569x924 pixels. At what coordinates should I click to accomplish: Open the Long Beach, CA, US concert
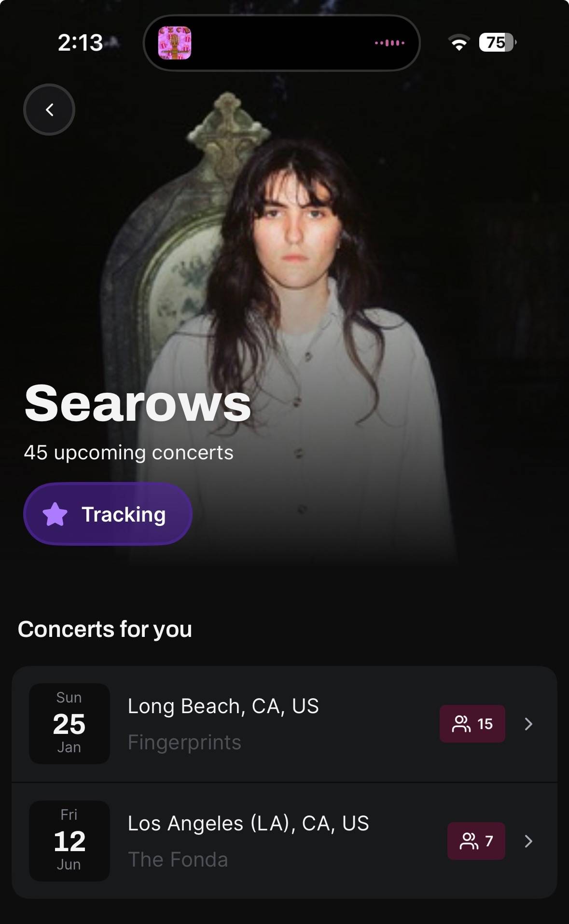284,724
